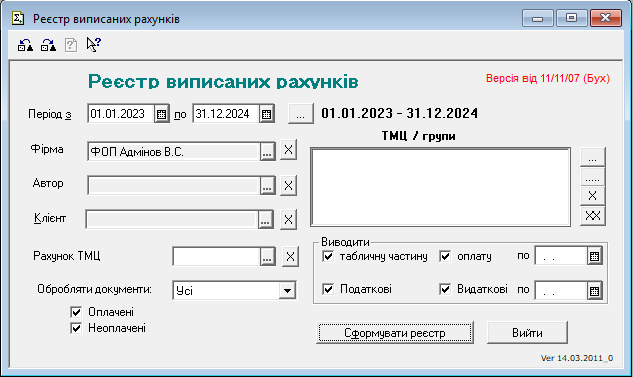Click the Вийти button

click(527, 333)
